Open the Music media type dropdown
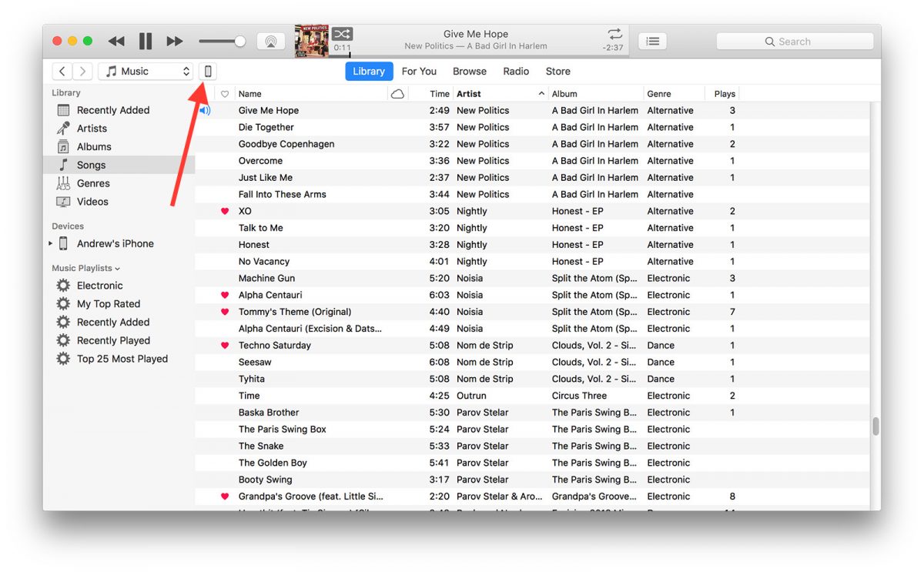 (146, 70)
